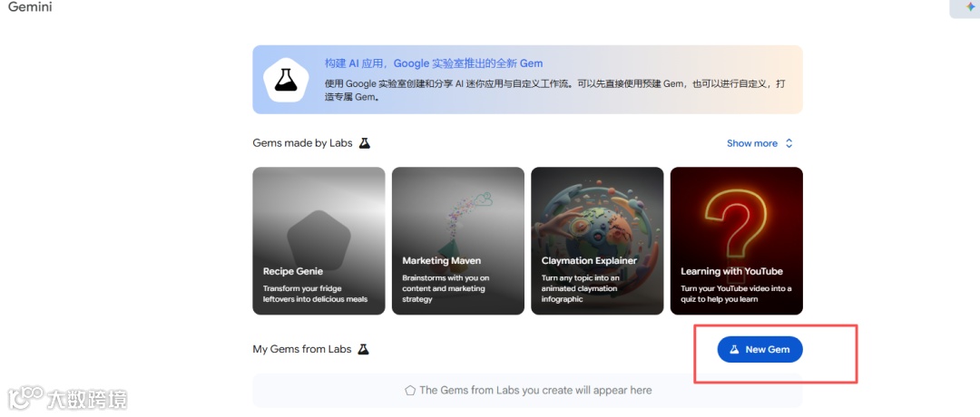Click 'Transform your fridge leftovers' description text
The width and height of the screenshot is (980, 417).
point(315,294)
